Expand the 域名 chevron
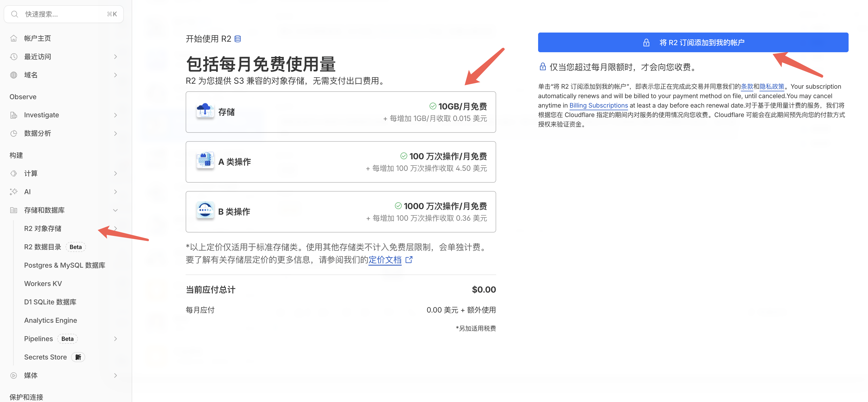This screenshot has width=868, height=402. 115,75
